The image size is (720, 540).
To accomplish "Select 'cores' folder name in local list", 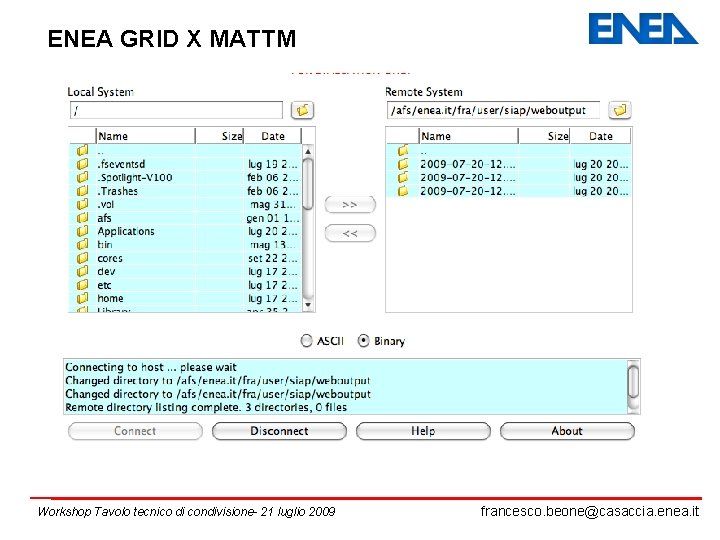I will pos(110,258).
